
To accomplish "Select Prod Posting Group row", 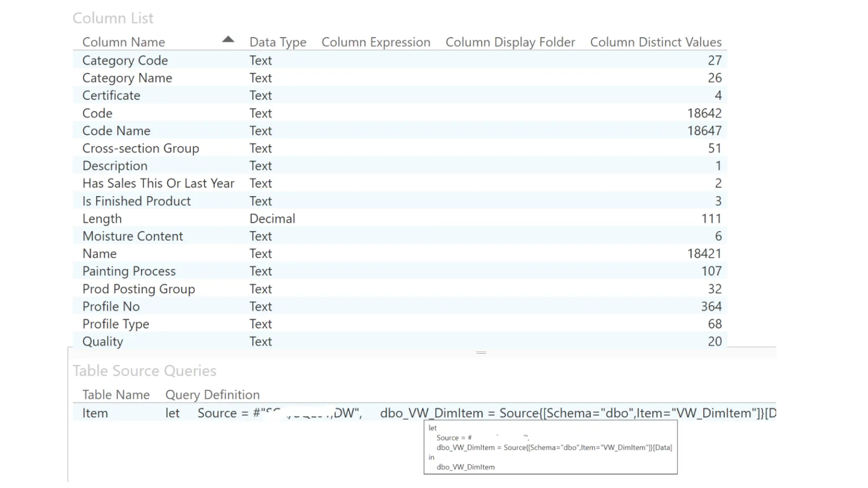I will 138,289.
